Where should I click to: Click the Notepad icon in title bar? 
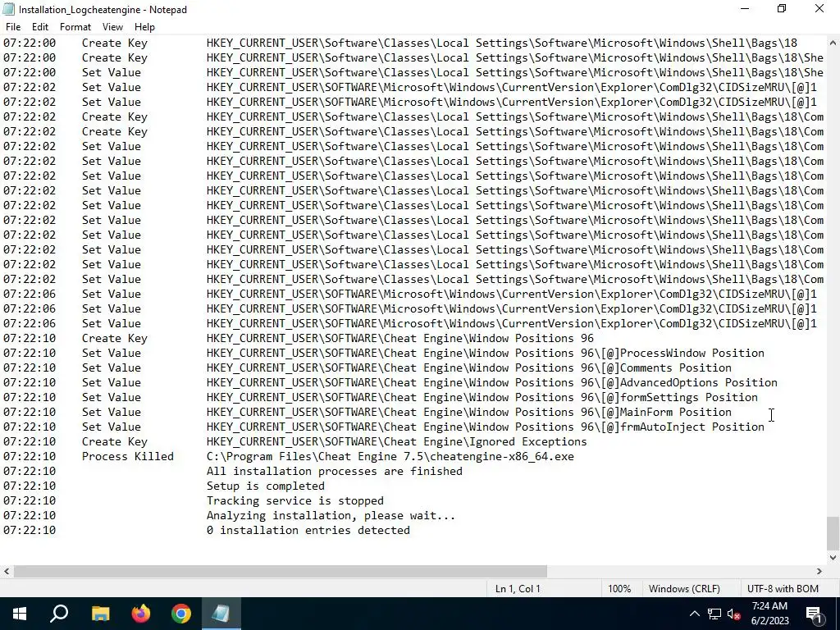(8, 9)
